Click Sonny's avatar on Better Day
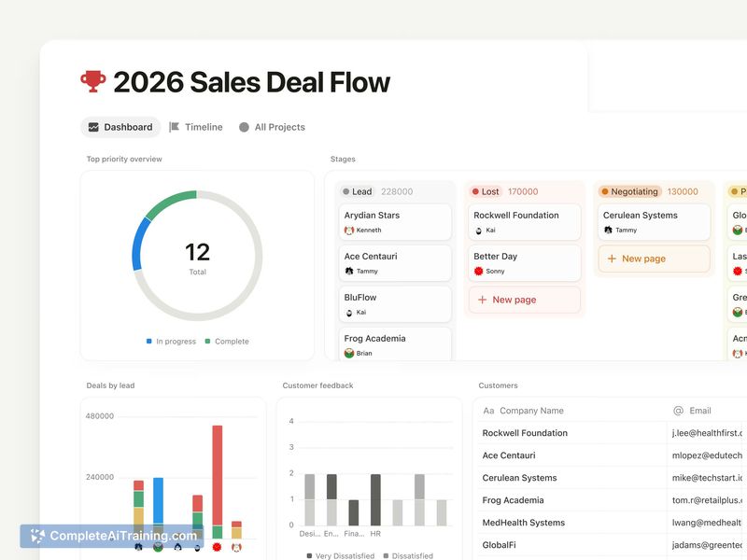The width and height of the screenshot is (747, 560). 479,271
